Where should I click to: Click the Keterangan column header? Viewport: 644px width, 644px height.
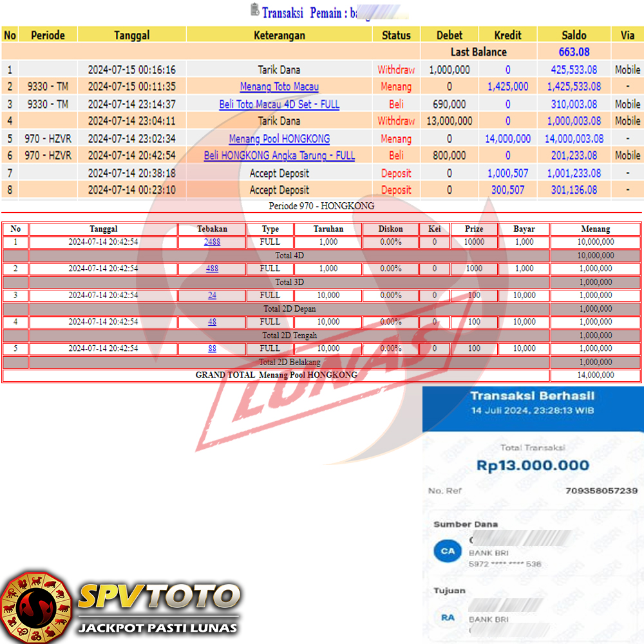(279, 35)
